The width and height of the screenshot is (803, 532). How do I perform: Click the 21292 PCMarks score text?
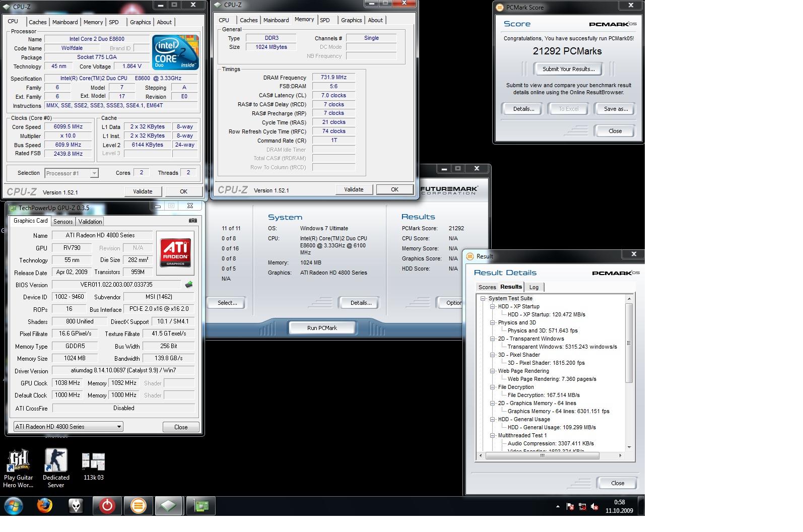click(567, 51)
